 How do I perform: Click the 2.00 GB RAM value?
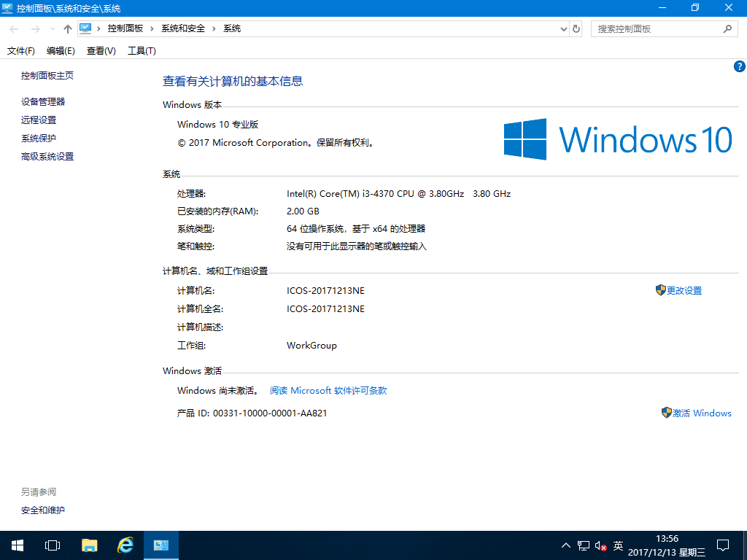303,211
